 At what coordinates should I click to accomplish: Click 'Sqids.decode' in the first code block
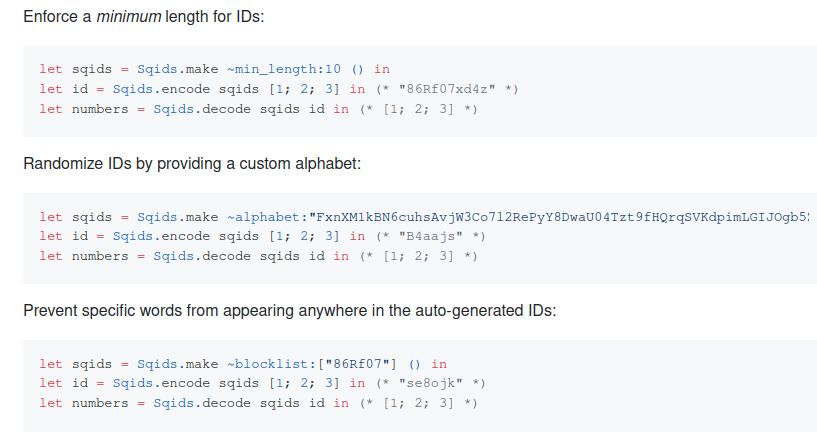202,109
